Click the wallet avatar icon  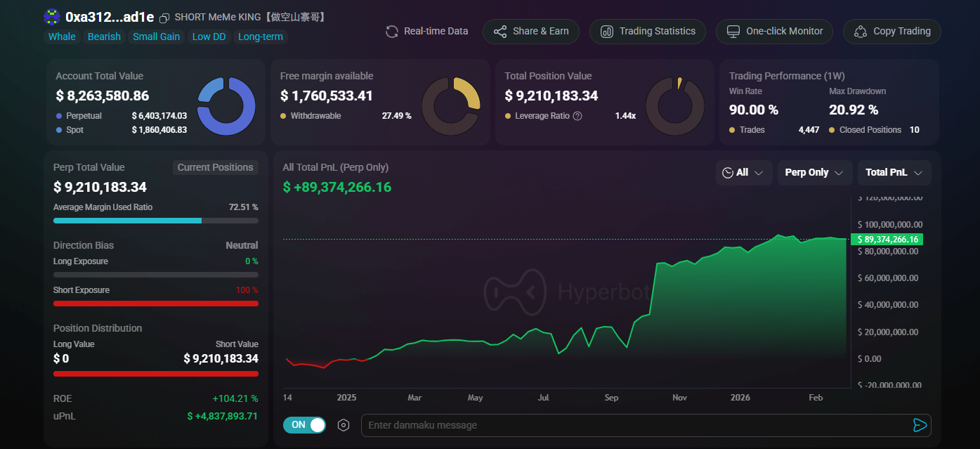tap(52, 17)
